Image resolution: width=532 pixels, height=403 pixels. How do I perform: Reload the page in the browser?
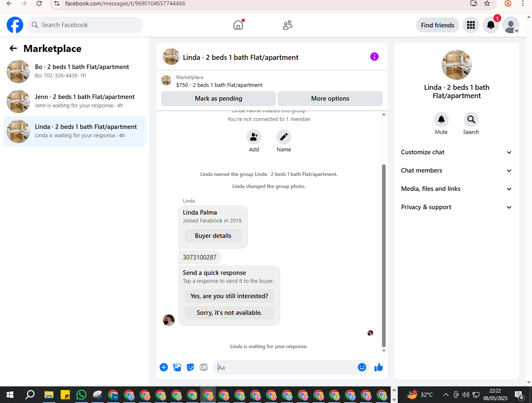pos(39,3)
